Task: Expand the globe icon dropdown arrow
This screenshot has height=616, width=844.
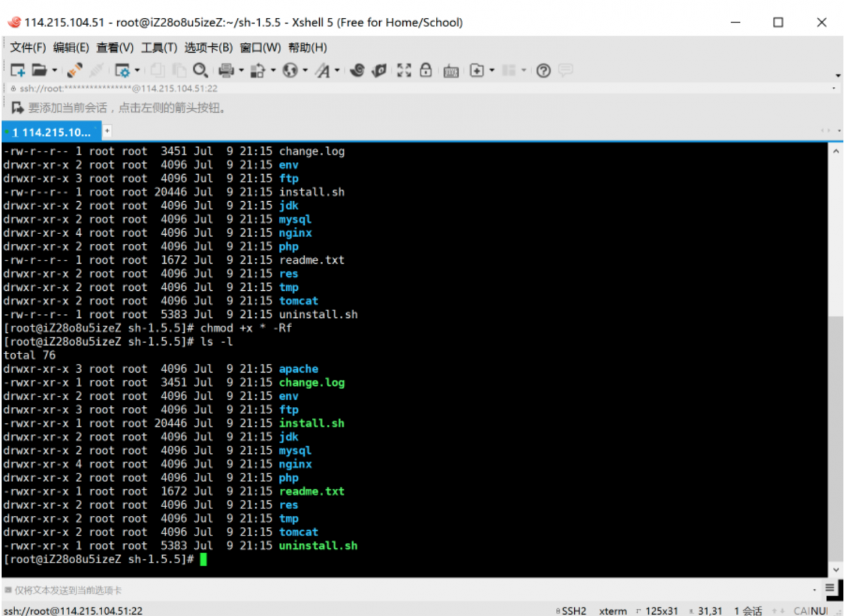Action: click(305, 70)
